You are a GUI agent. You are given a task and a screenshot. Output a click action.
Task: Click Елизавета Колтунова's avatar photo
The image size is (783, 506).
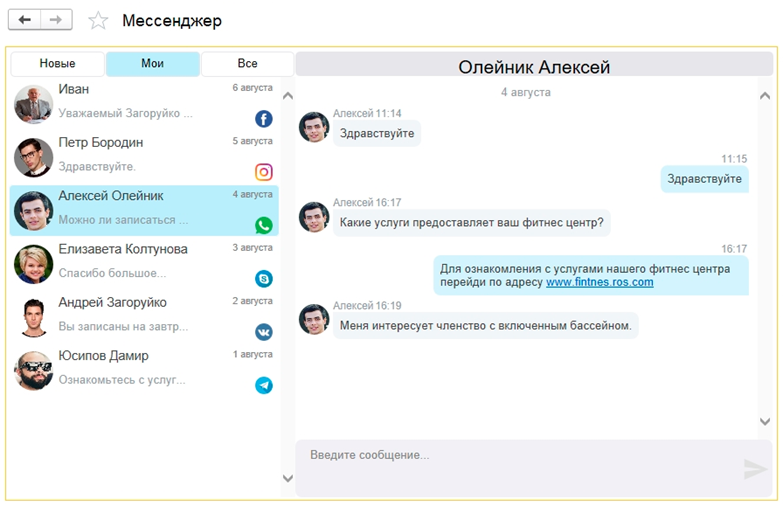[33, 264]
